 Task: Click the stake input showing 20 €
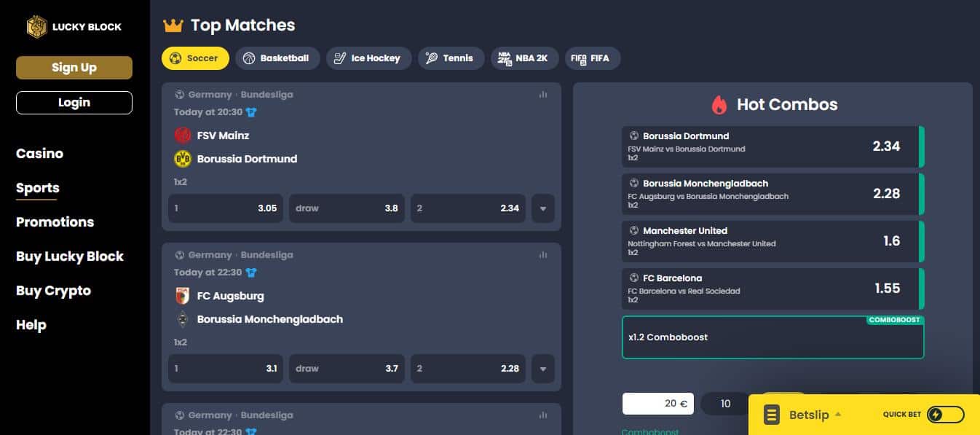658,404
